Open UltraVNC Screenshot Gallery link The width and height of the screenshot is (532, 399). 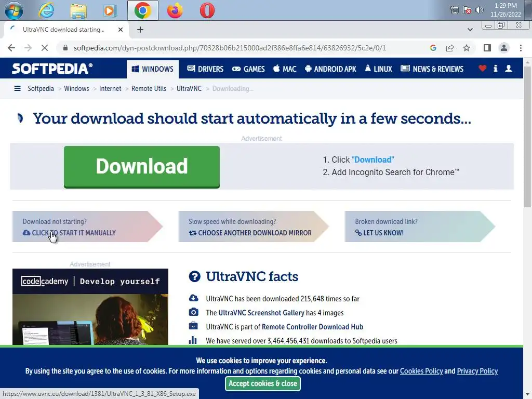261,312
